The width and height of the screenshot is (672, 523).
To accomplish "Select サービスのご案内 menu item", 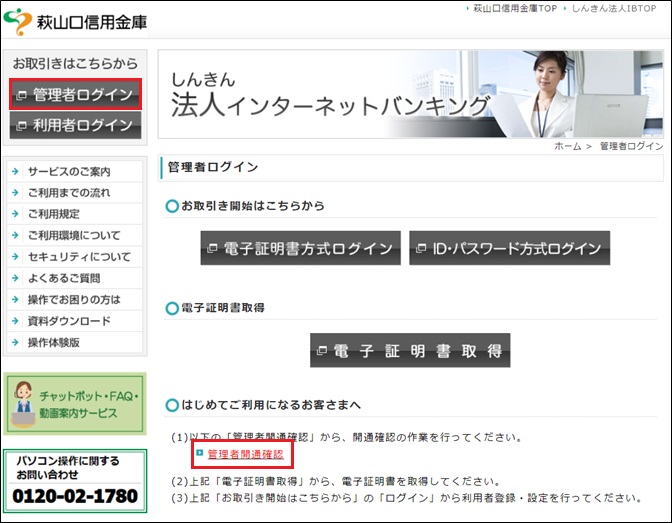I will coord(69,172).
